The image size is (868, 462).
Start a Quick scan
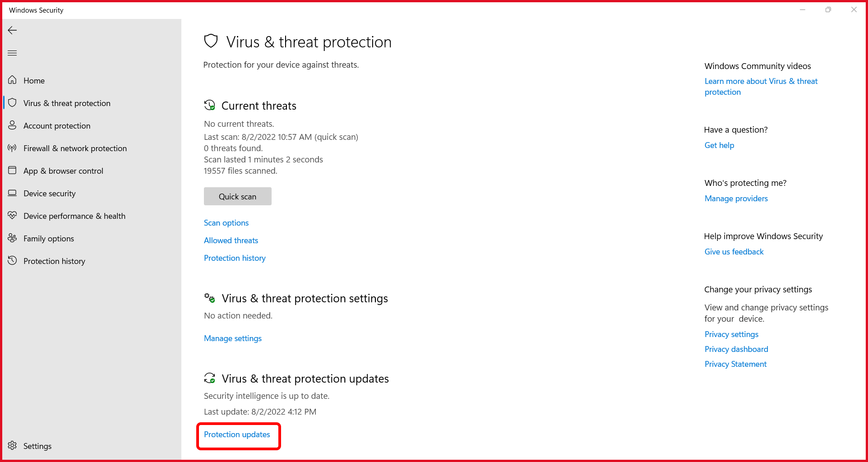click(237, 196)
